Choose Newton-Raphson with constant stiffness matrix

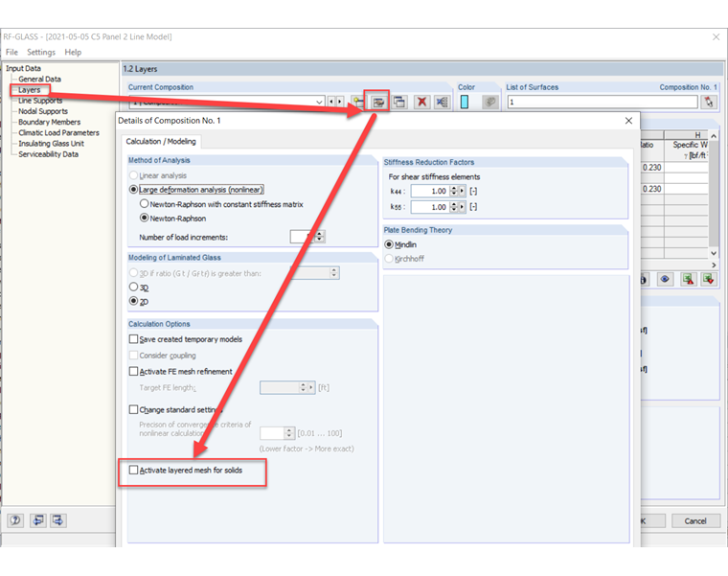145,204
